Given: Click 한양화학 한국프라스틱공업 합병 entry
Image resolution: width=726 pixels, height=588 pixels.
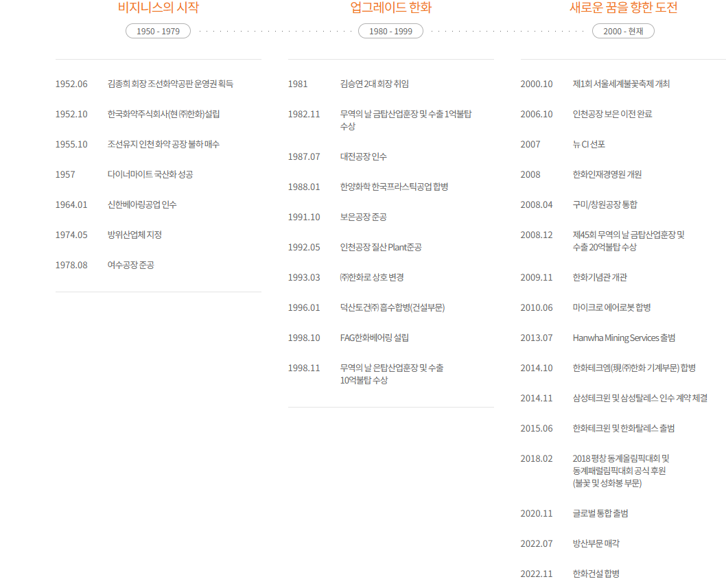Looking at the screenshot, I should click(394, 187).
